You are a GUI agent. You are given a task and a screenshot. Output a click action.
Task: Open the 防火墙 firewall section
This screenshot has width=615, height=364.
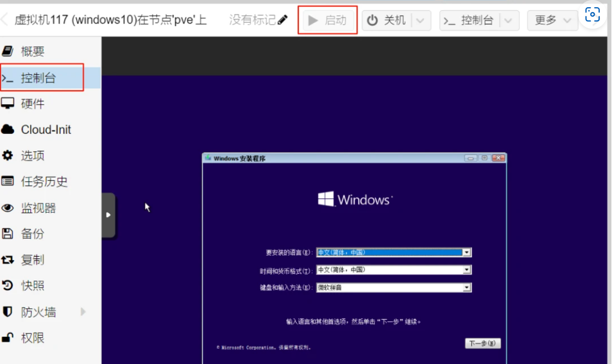(x=49, y=312)
